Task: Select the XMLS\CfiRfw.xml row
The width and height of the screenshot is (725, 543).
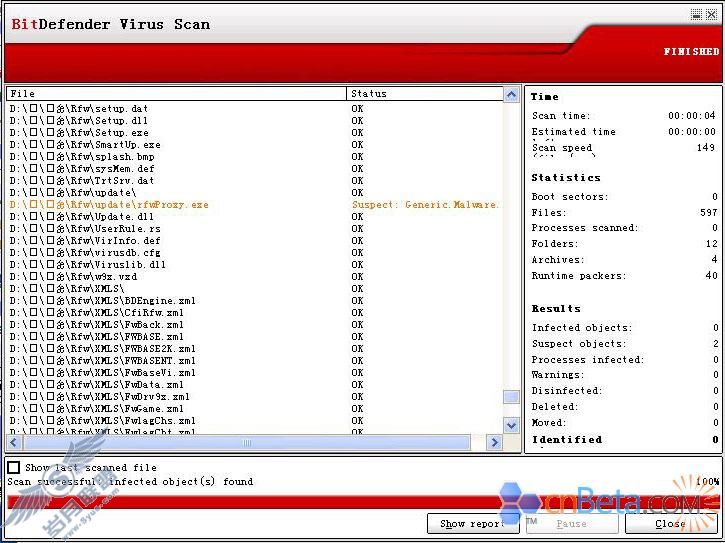Action: click(x=255, y=313)
